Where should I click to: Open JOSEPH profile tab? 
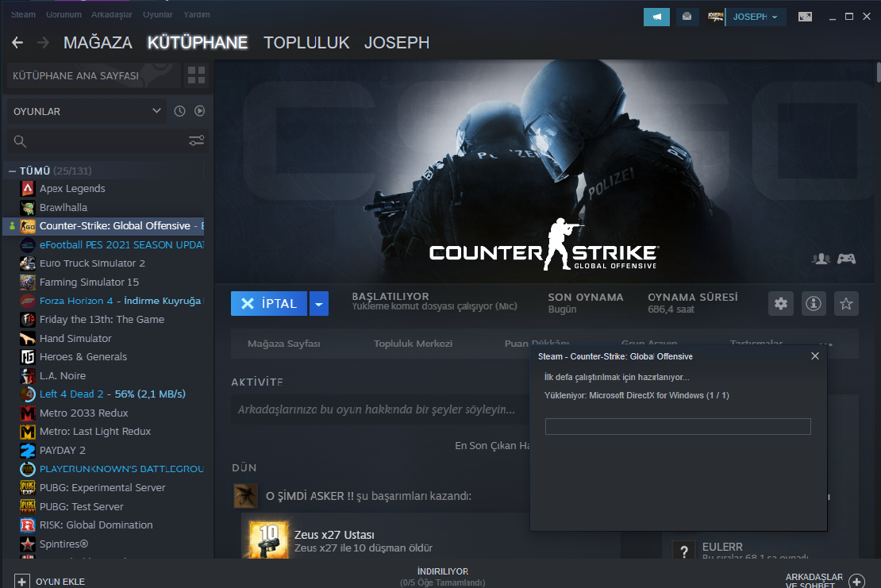[x=397, y=43]
